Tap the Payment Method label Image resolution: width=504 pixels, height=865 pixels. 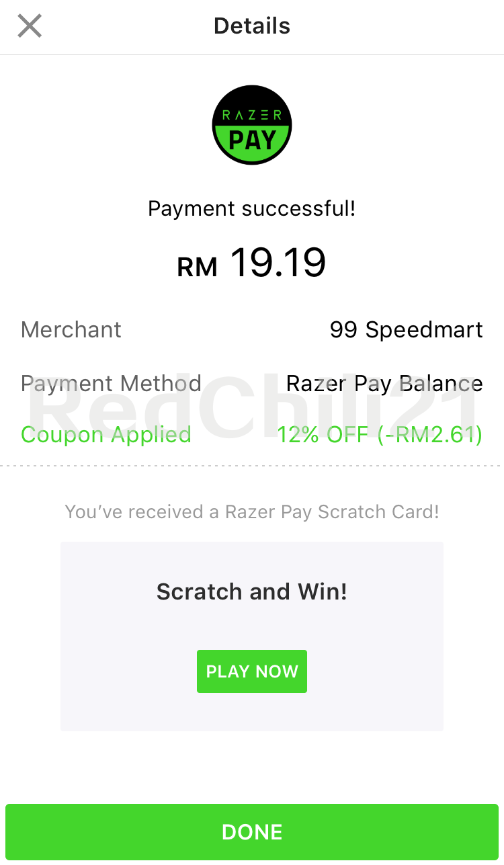[x=112, y=384]
